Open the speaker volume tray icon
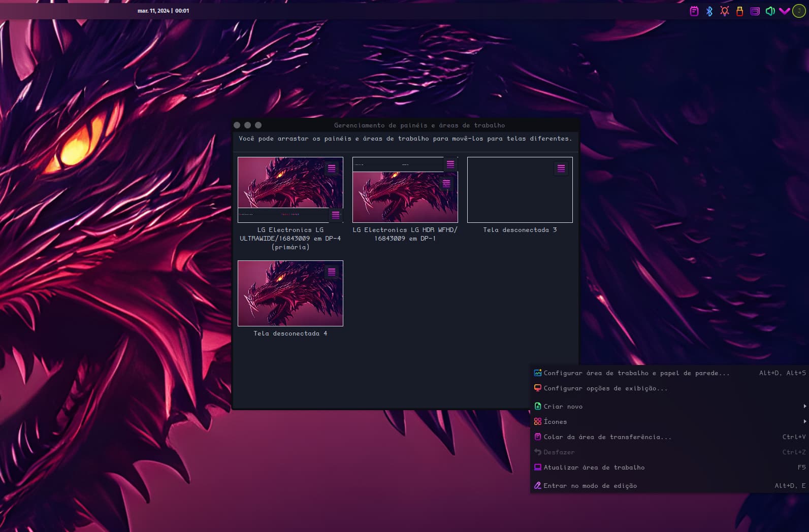Image resolution: width=809 pixels, height=532 pixels. click(x=770, y=11)
